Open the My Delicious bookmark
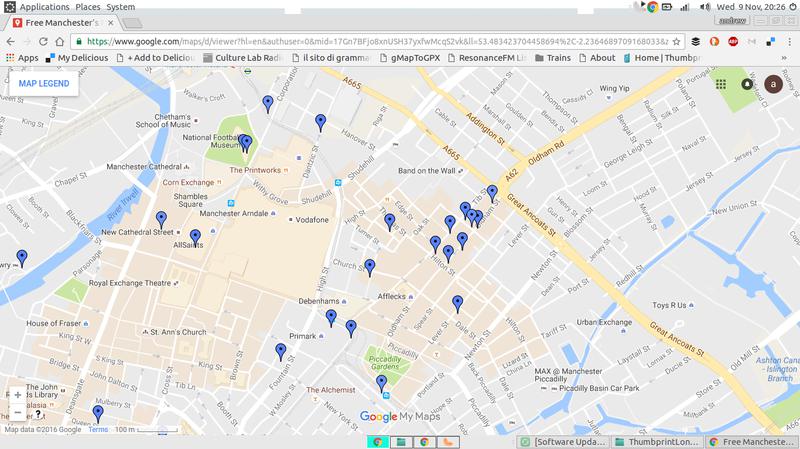Screen dimensions: 800x449 coord(77,58)
